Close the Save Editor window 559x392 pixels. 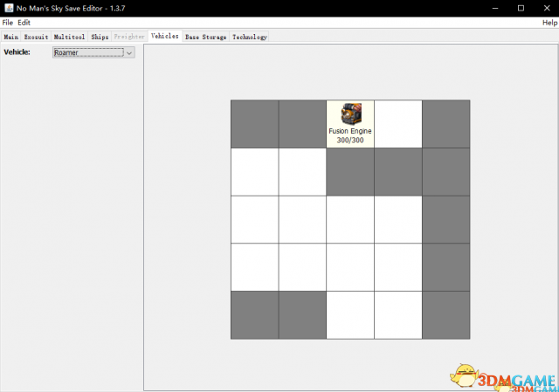547,8
